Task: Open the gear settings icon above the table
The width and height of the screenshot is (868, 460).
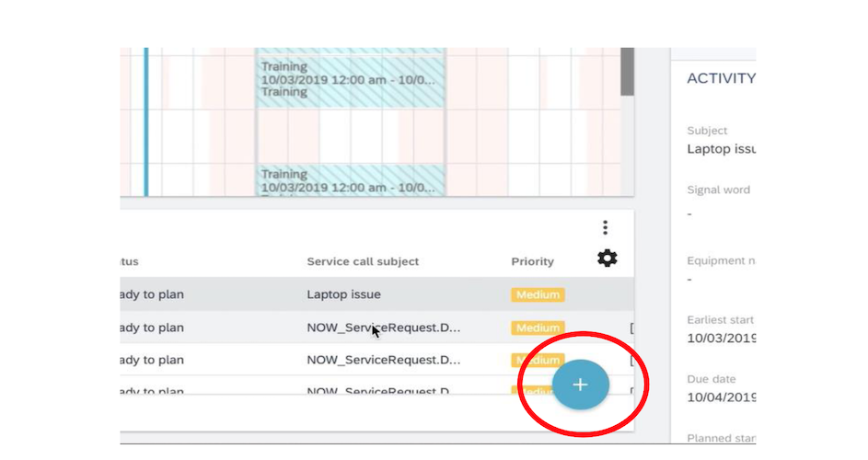Action: pos(607,259)
